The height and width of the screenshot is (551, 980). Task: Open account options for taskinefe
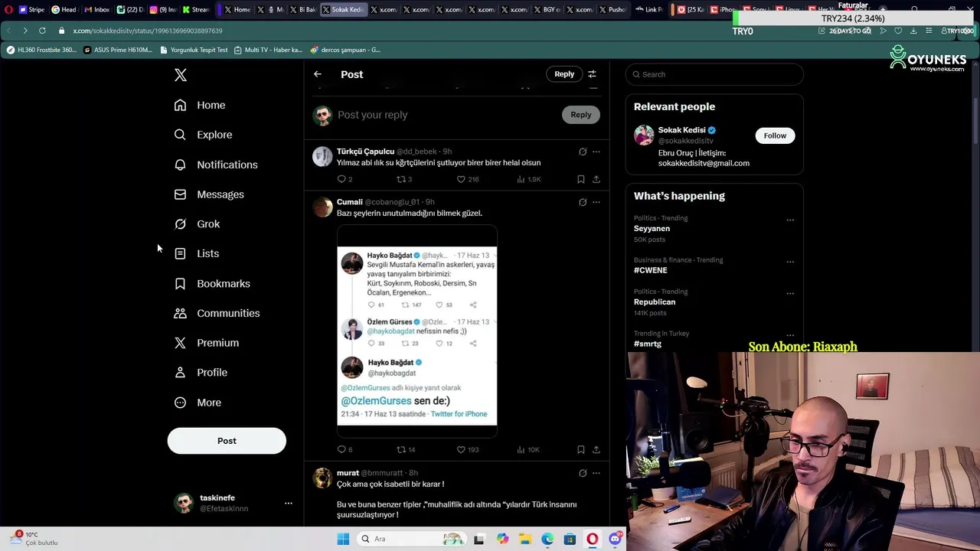point(289,503)
